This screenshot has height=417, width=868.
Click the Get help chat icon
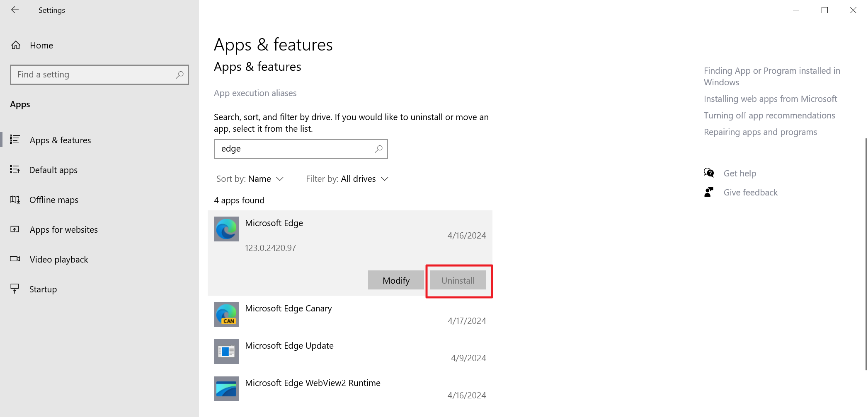pyautogui.click(x=709, y=173)
